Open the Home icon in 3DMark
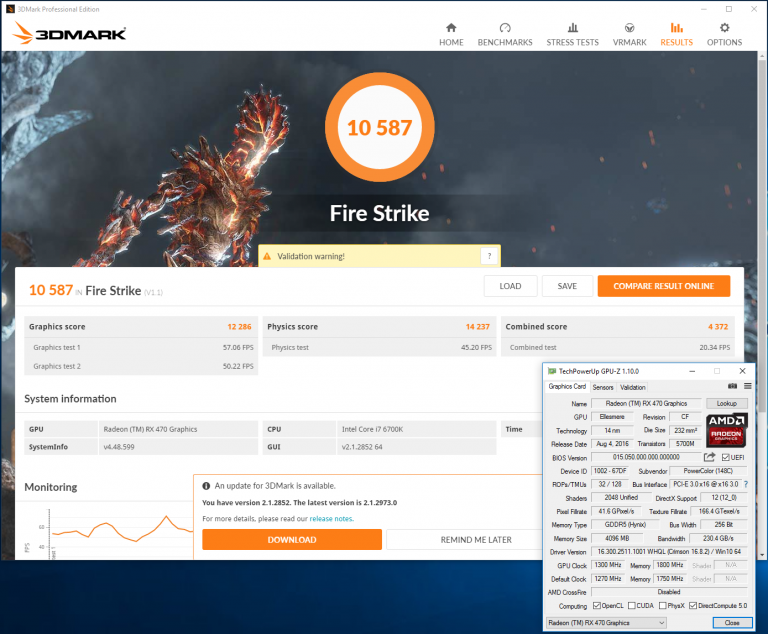Screen dimensions: 768x634 click(451, 27)
